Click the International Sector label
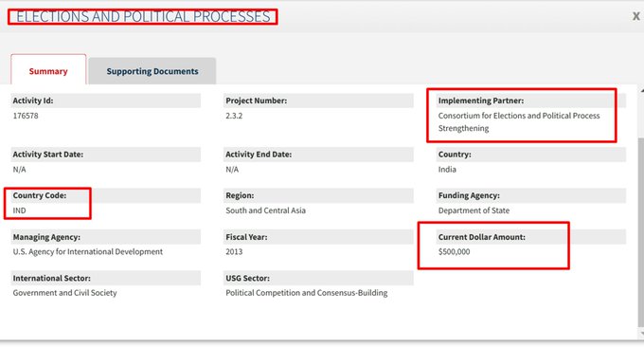The width and height of the screenshot is (644, 347). pos(52,279)
